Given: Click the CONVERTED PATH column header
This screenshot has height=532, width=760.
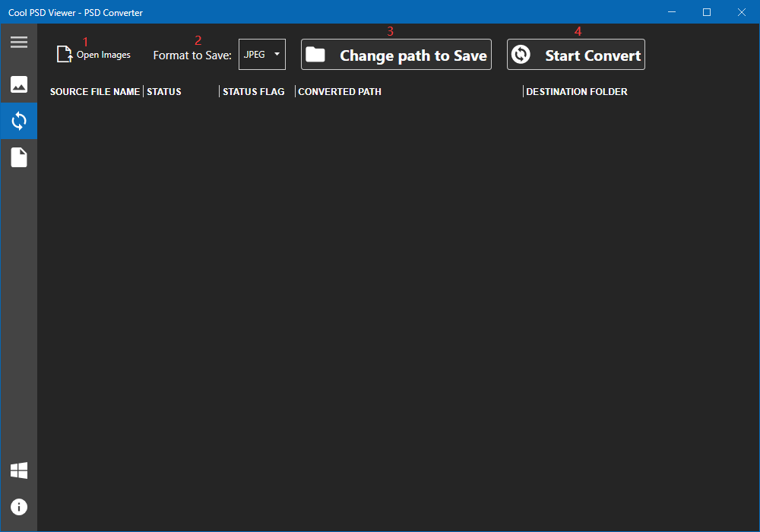Looking at the screenshot, I should pyautogui.click(x=339, y=91).
